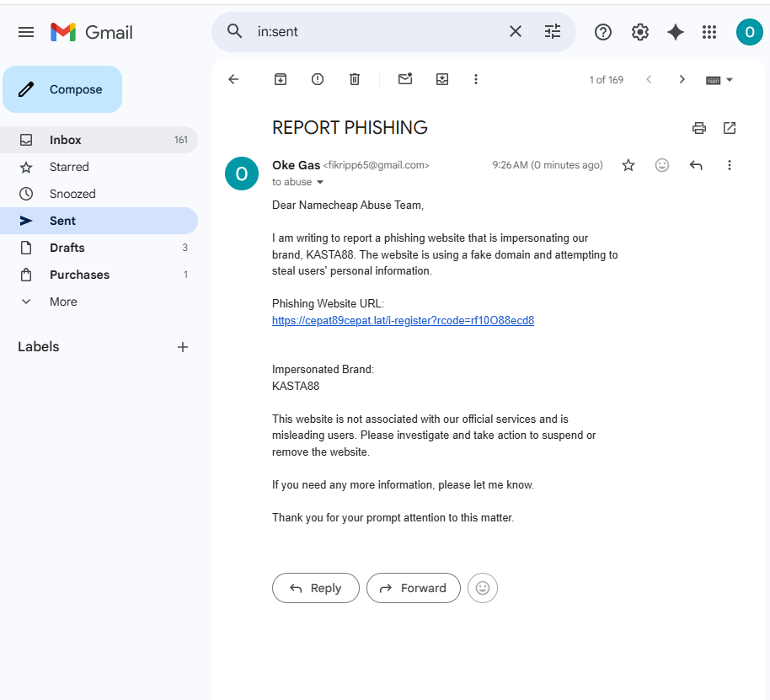Print the REPORT PHISHING email

tap(698, 128)
